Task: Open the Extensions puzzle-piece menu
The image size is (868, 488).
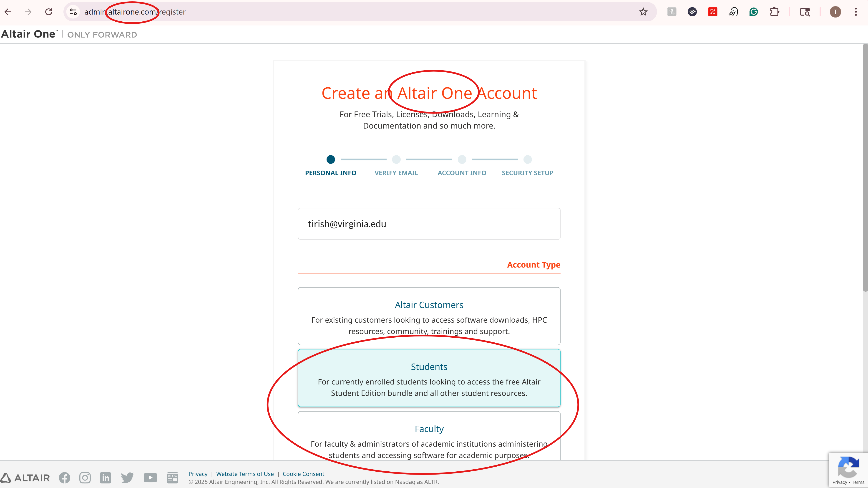Action: (x=774, y=12)
